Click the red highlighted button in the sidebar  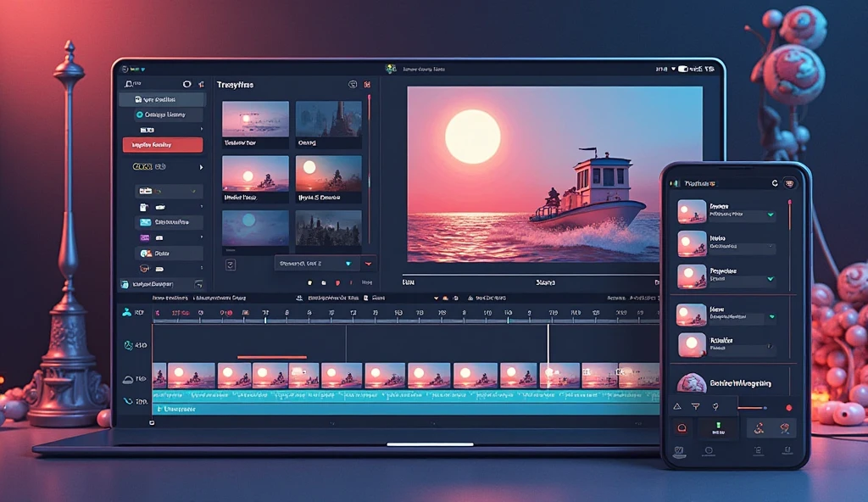click(x=163, y=145)
